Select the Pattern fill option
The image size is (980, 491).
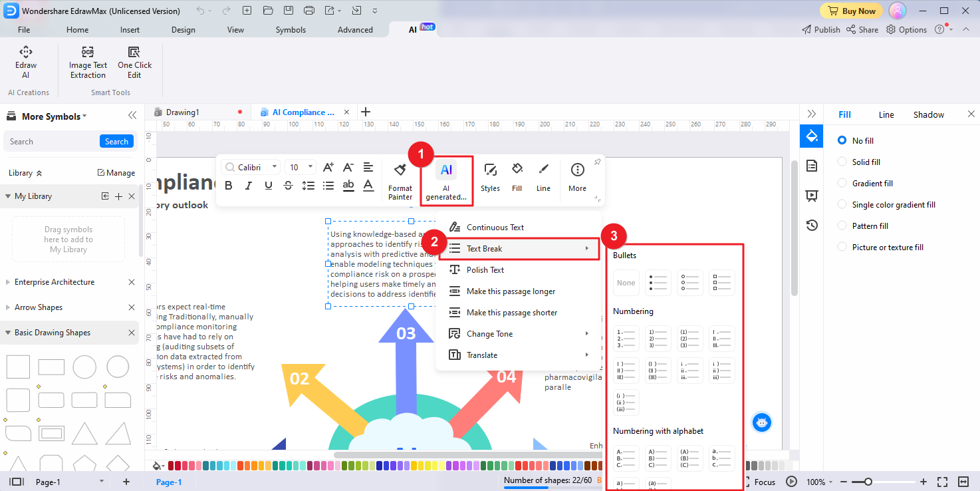tap(863, 226)
